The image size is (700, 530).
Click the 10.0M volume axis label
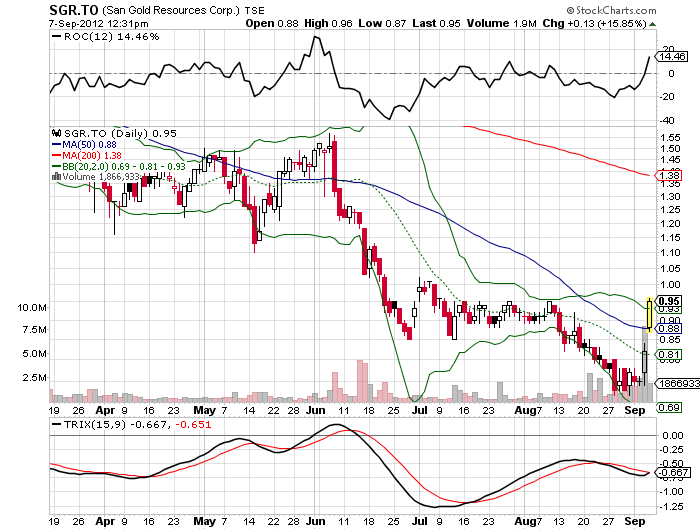click(x=32, y=308)
